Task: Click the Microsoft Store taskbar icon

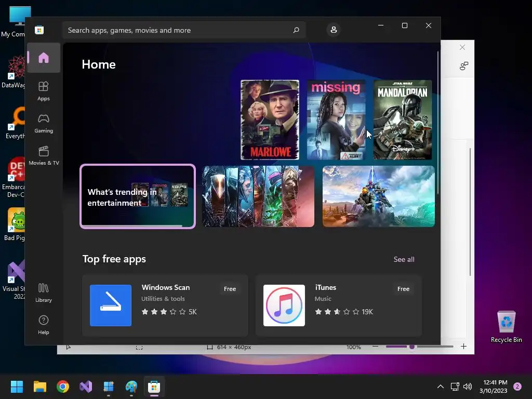Action: pos(154,387)
